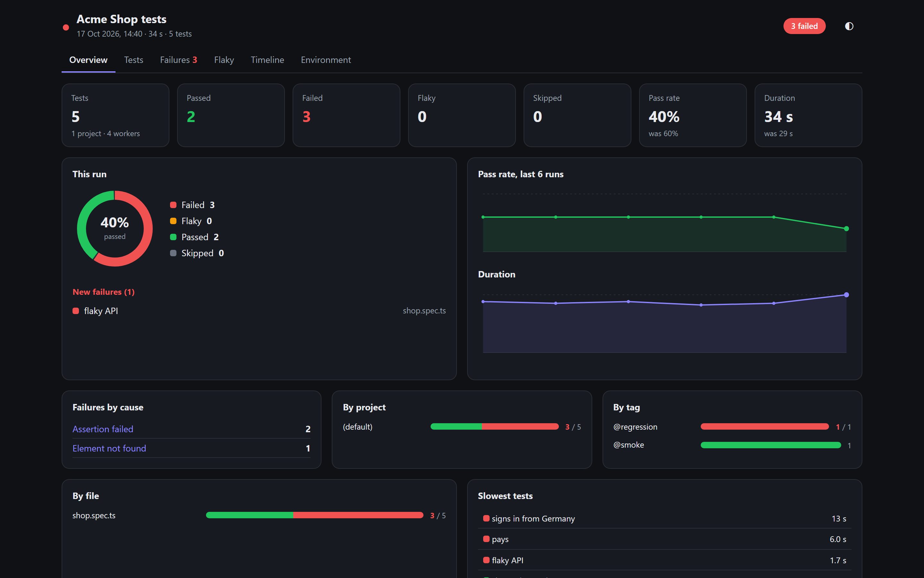Open slowest test signs in from Germany
The image size is (924, 578).
[665, 518]
